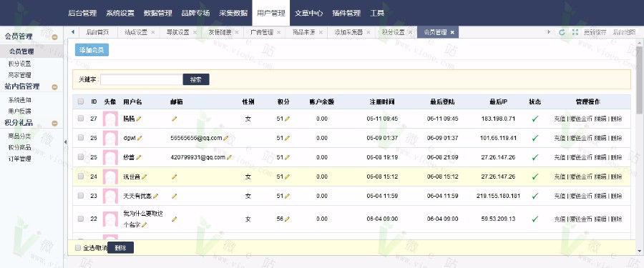Click the tabs scroll-right arrow
The height and width of the screenshot is (268, 644).
pyautogui.click(x=549, y=31)
